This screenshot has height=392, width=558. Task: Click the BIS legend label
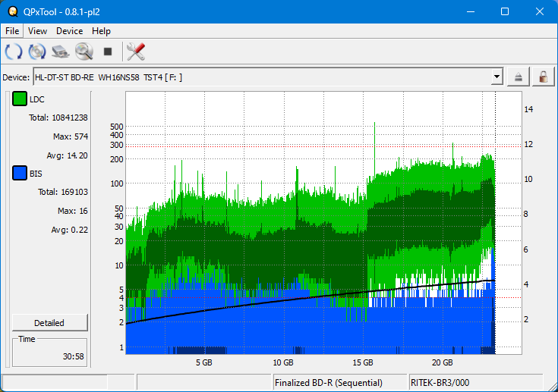[36, 174]
